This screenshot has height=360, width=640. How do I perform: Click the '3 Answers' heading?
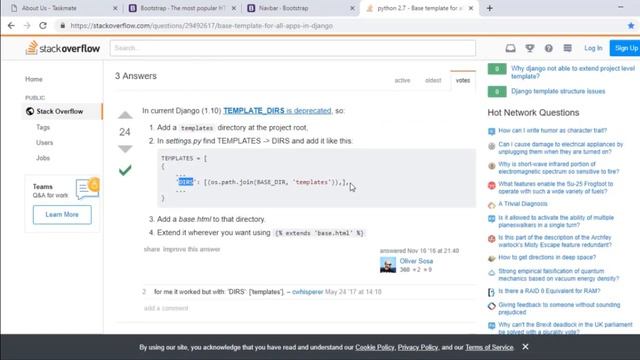pos(136,76)
